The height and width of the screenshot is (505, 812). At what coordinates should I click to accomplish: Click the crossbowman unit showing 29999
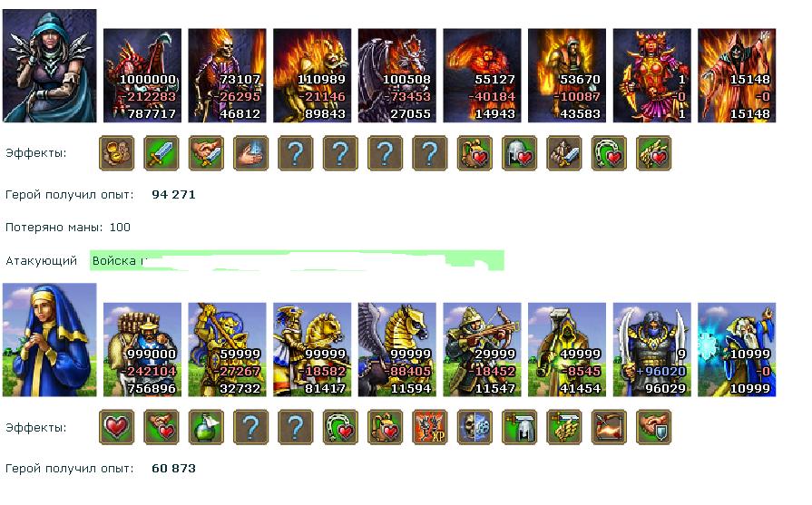(x=482, y=350)
